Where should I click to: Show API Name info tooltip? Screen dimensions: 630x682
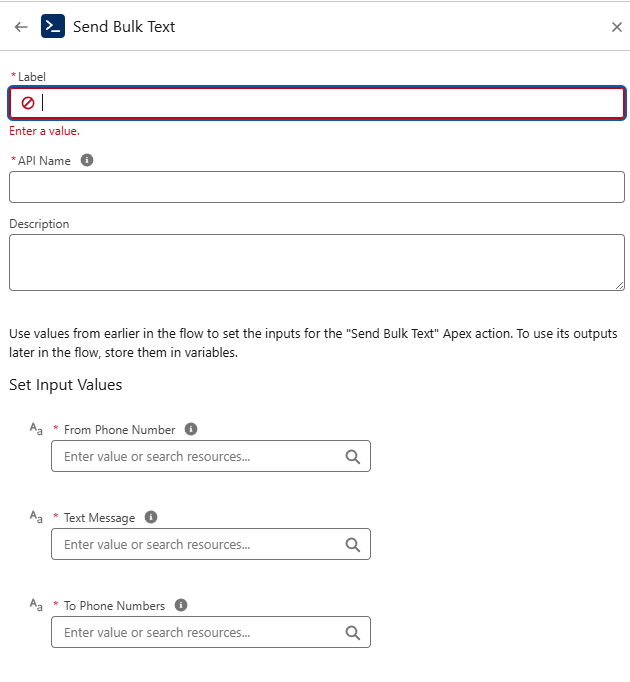87,160
